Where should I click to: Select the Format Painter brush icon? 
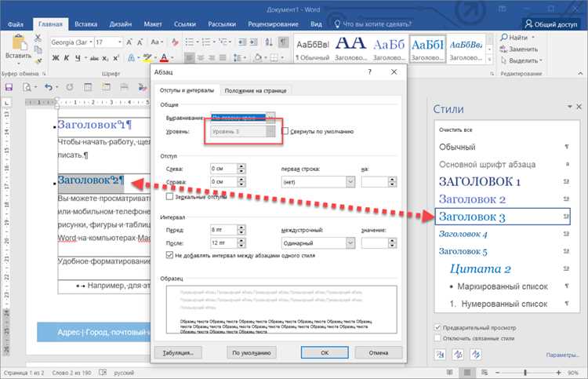[x=38, y=60]
